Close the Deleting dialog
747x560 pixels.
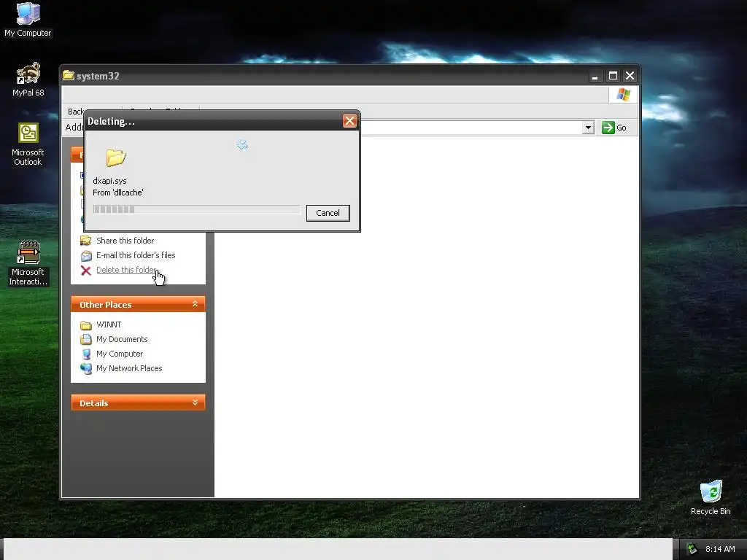349,121
